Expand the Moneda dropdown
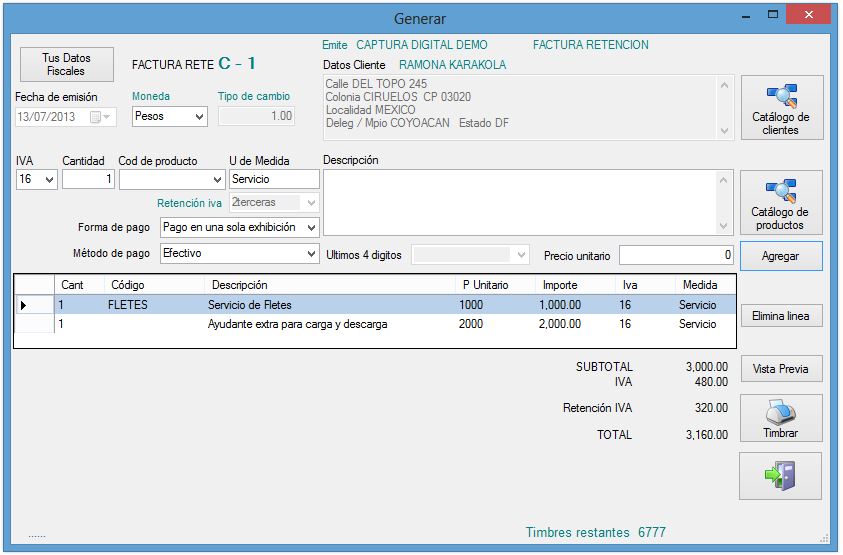The height and width of the screenshot is (555, 843). [198, 117]
